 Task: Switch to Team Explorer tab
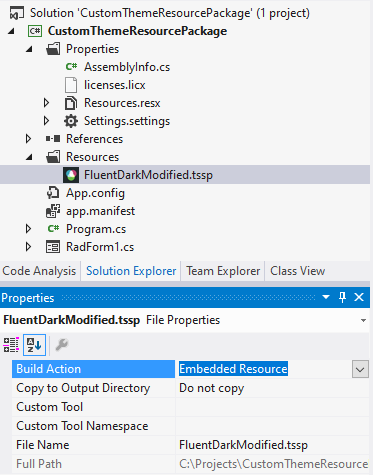click(223, 271)
